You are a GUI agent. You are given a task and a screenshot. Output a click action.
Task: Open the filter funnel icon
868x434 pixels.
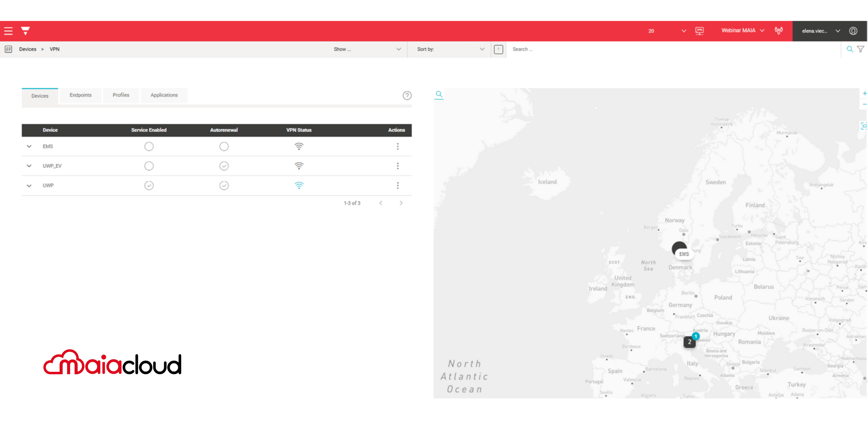(x=861, y=49)
